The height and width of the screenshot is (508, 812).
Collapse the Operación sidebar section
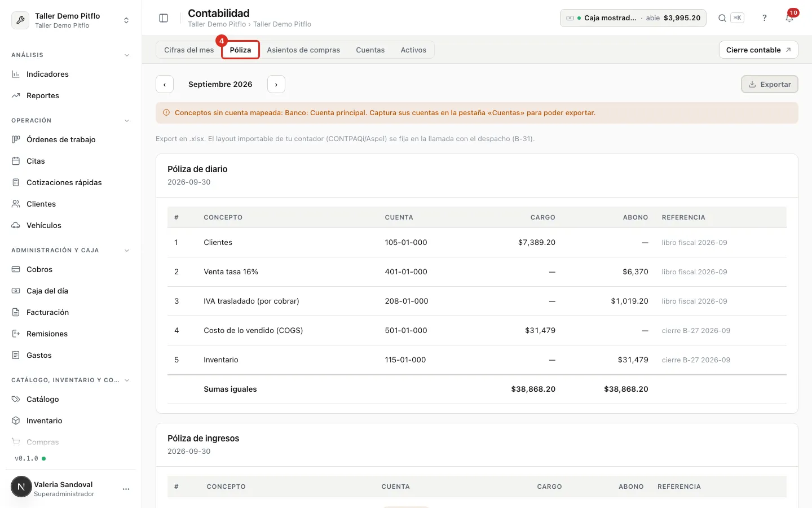tap(127, 121)
